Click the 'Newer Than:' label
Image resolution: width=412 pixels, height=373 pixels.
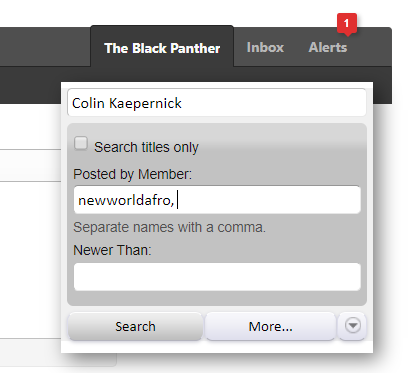coord(112,250)
